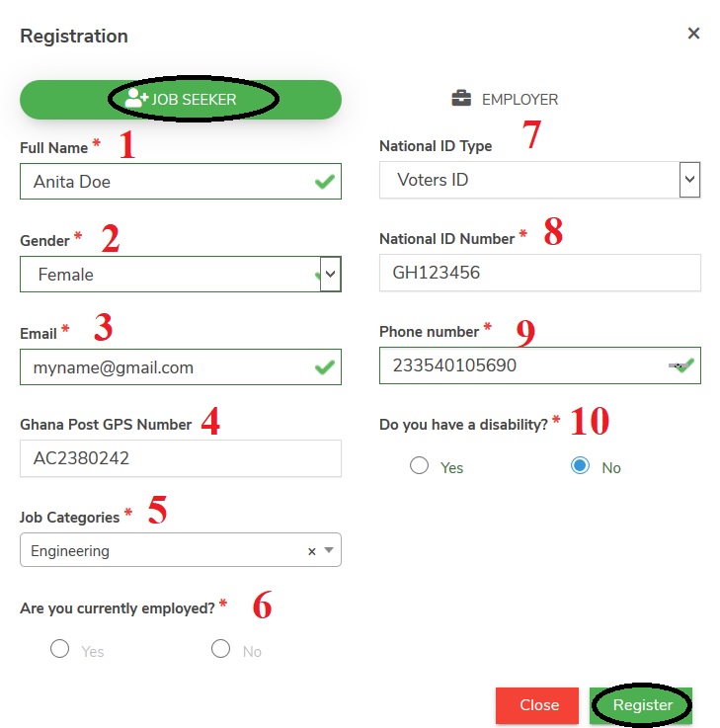720x728 pixels.
Task: Click the green checkmark in Email field
Action: point(324,366)
